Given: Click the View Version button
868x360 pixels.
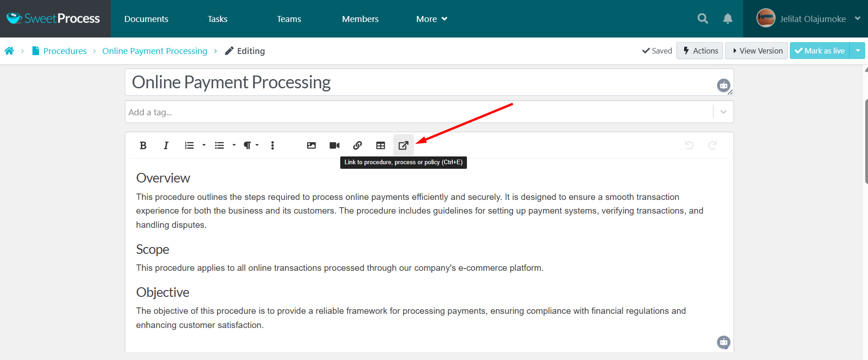Looking at the screenshot, I should pos(757,51).
